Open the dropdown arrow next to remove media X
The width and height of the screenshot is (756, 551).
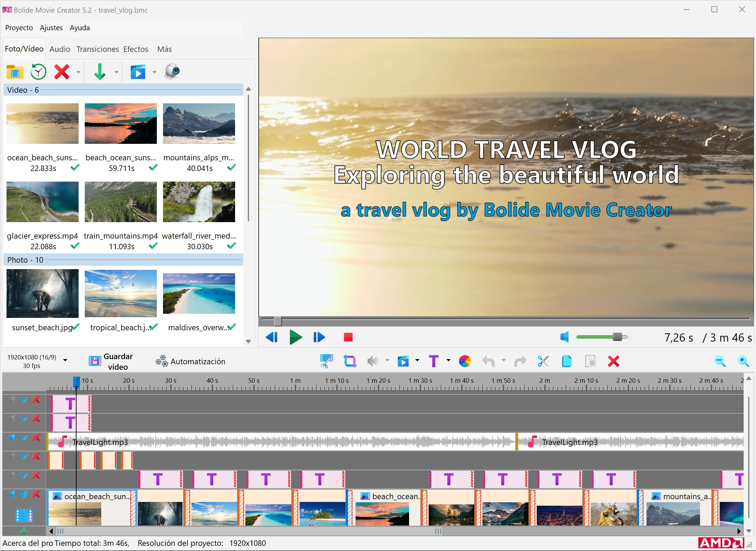pyautogui.click(x=78, y=72)
